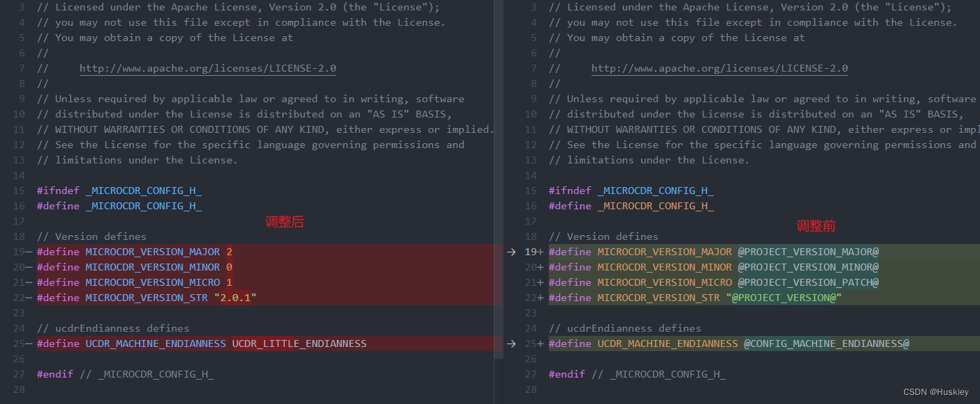Click the plus marker on right pane line 25
980x404 pixels.
tap(540, 344)
